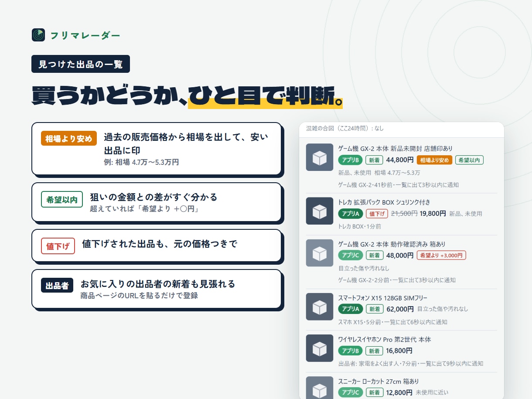This screenshot has height=399, width=532.
Task: Click the 新着 tag on the 48,000円 listing
Action: pyautogui.click(x=374, y=255)
